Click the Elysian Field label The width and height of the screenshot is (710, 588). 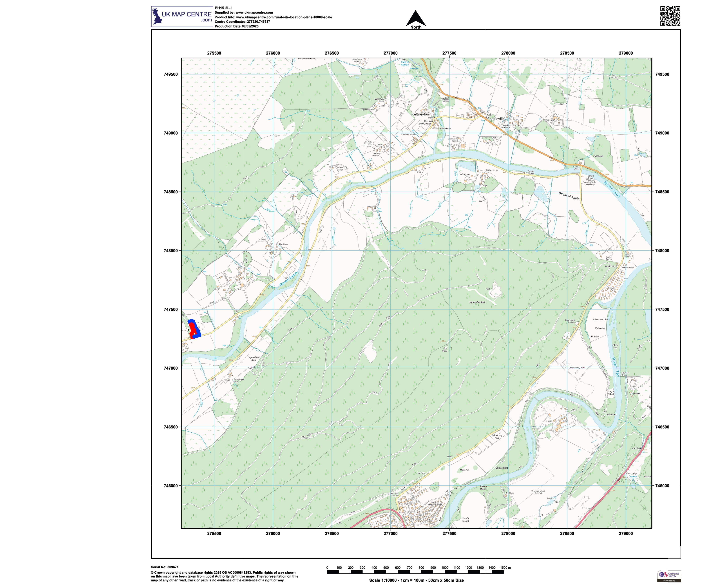tap(502, 468)
